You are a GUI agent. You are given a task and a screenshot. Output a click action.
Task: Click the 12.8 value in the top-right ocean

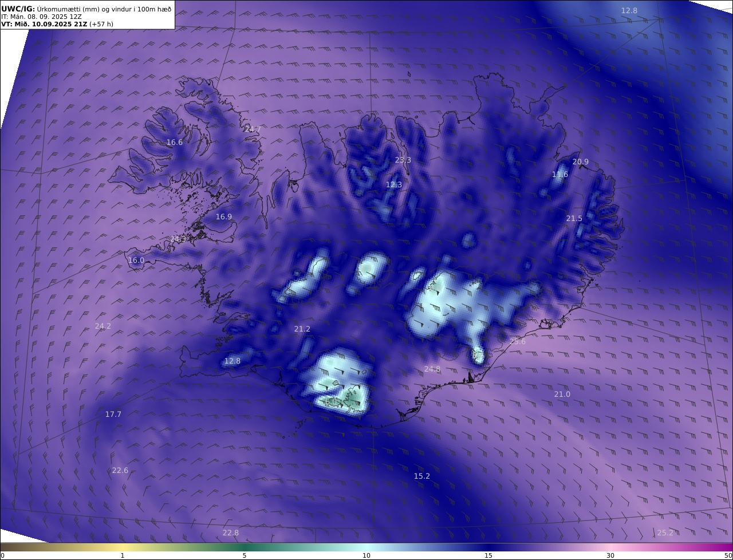(x=629, y=11)
